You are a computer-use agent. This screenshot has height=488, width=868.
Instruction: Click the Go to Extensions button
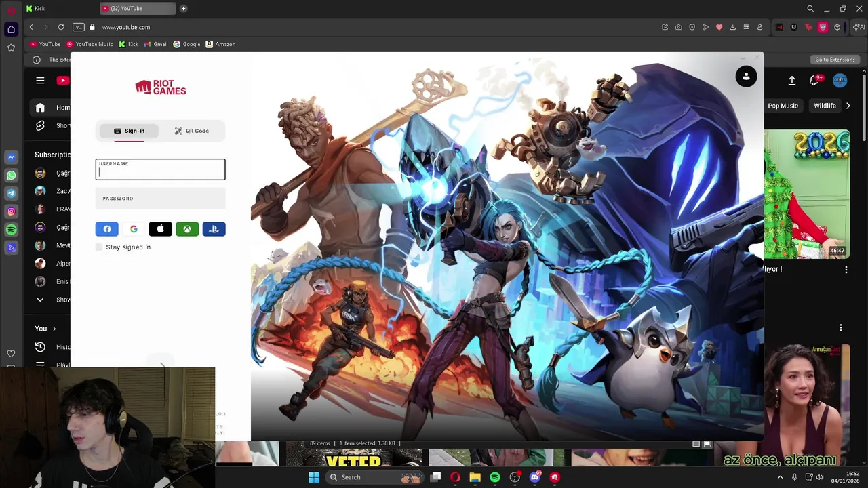click(x=835, y=60)
